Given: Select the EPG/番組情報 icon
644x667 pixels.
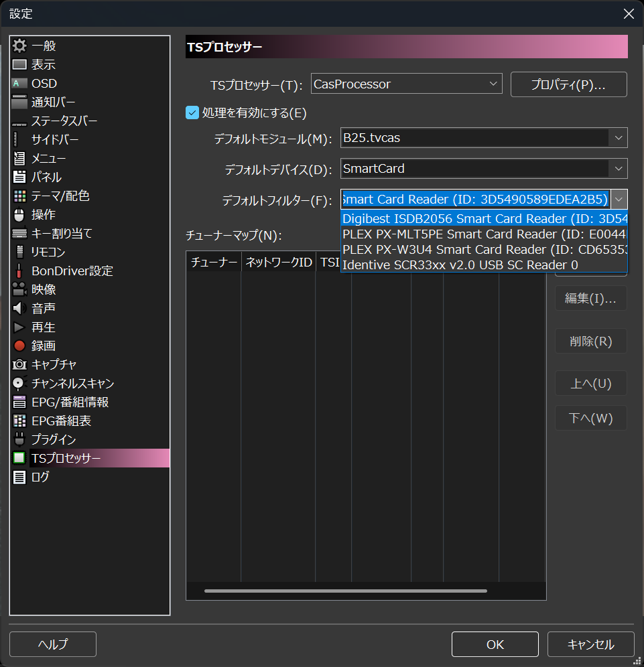Looking at the screenshot, I should (x=19, y=402).
